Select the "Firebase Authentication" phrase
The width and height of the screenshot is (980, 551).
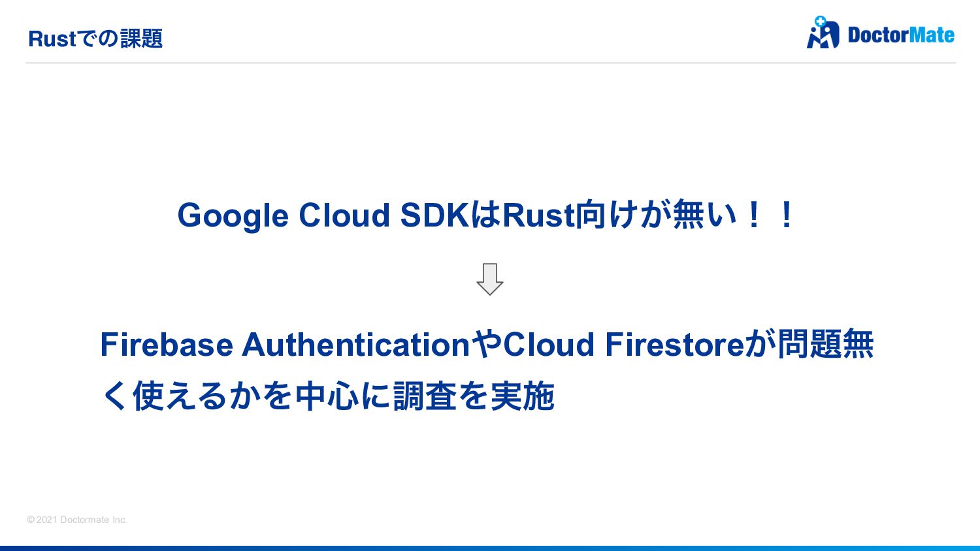click(285, 345)
